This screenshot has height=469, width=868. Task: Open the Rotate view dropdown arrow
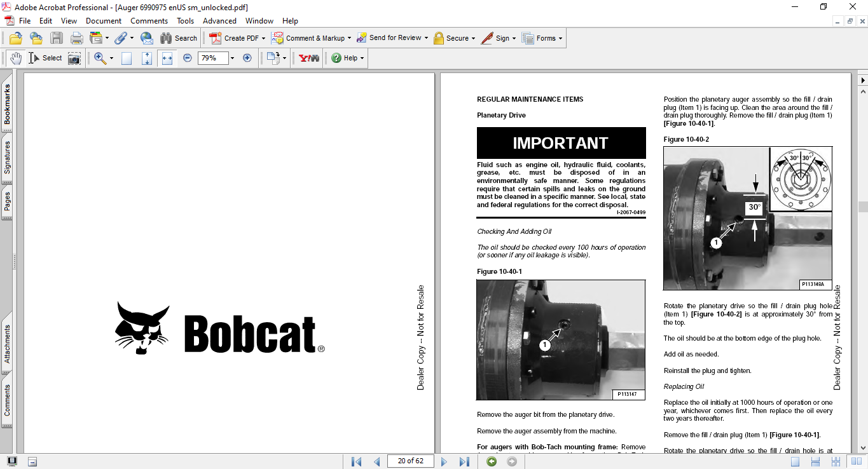tap(284, 58)
